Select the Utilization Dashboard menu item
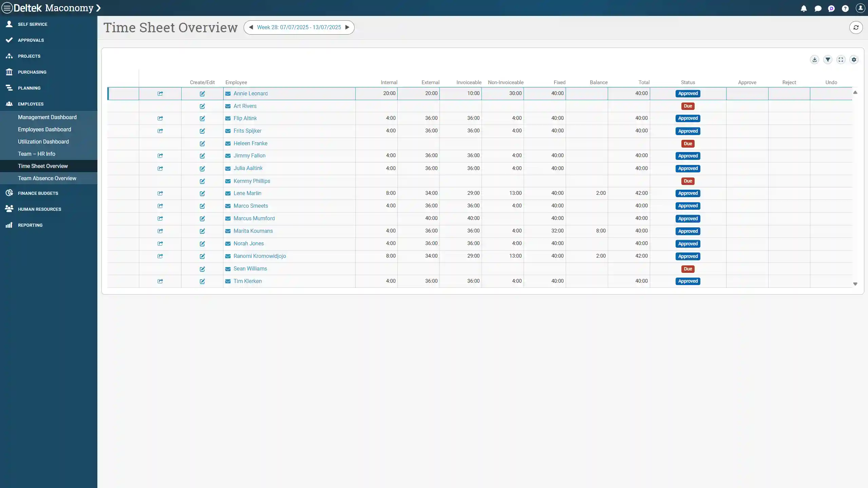Image resolution: width=868 pixels, height=488 pixels. (x=43, y=142)
